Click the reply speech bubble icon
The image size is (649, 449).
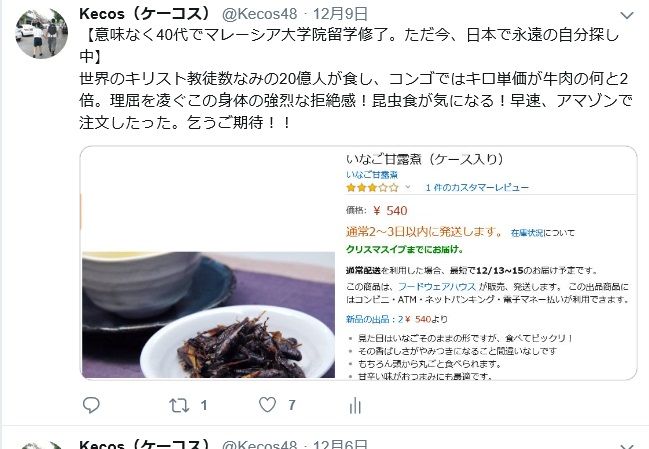(91, 405)
